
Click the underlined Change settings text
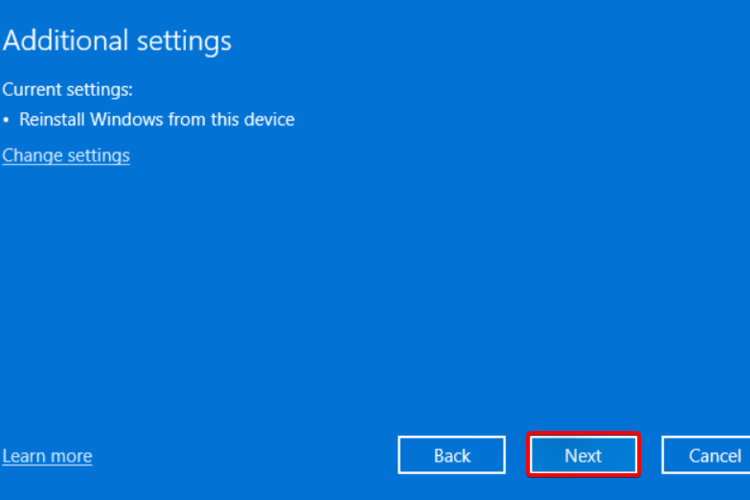pos(66,155)
